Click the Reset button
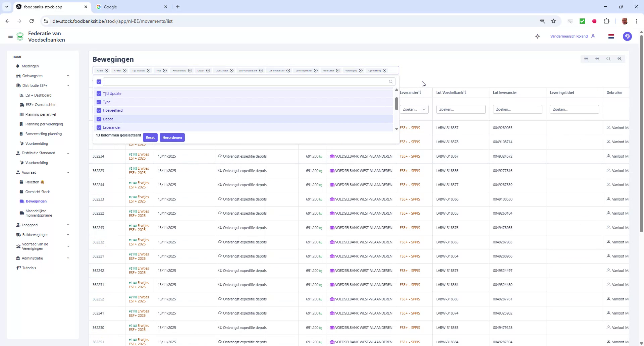 (x=150, y=137)
